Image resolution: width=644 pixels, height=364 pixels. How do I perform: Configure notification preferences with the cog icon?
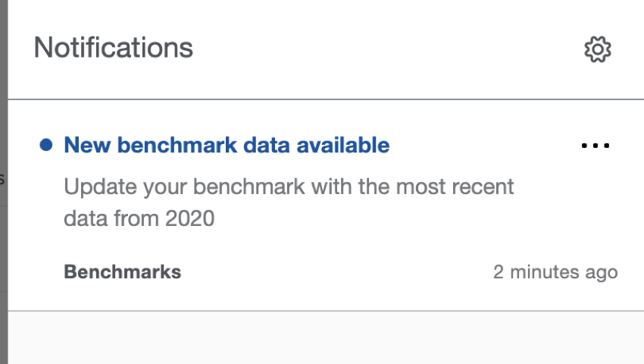tap(598, 49)
